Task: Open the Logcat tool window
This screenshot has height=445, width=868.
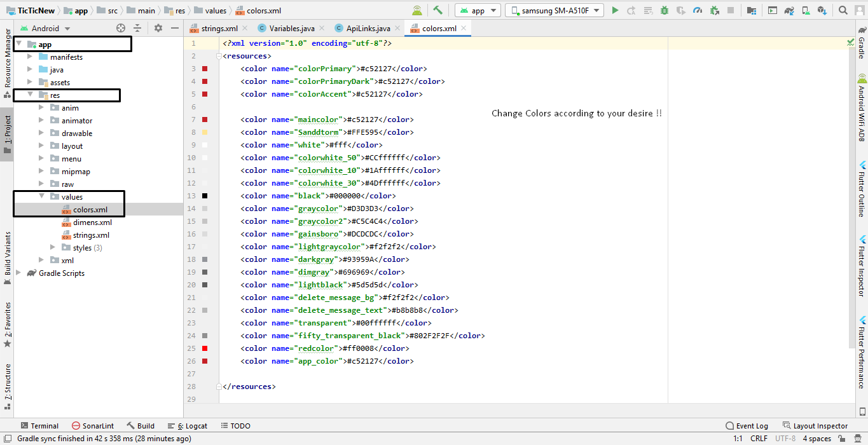Action: click(188, 426)
